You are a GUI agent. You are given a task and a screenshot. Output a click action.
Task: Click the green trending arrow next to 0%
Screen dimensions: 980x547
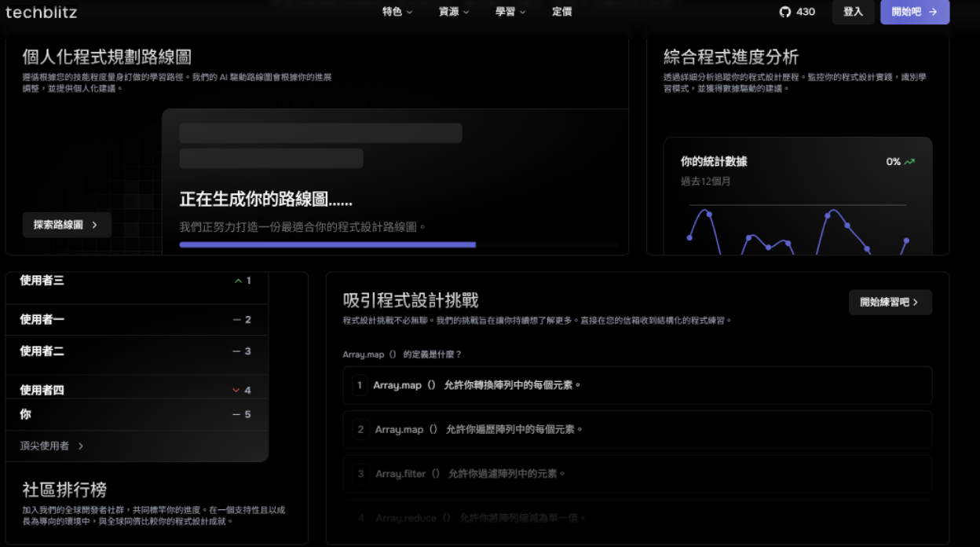[909, 162]
